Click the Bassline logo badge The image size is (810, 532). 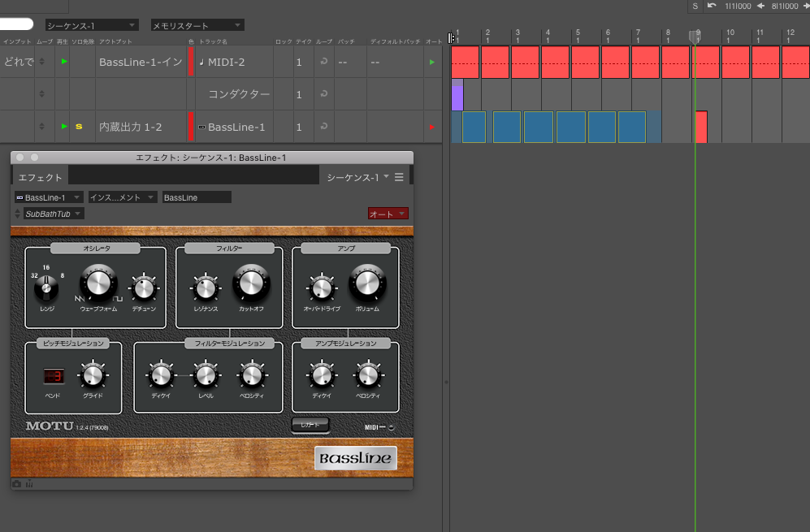pos(355,458)
